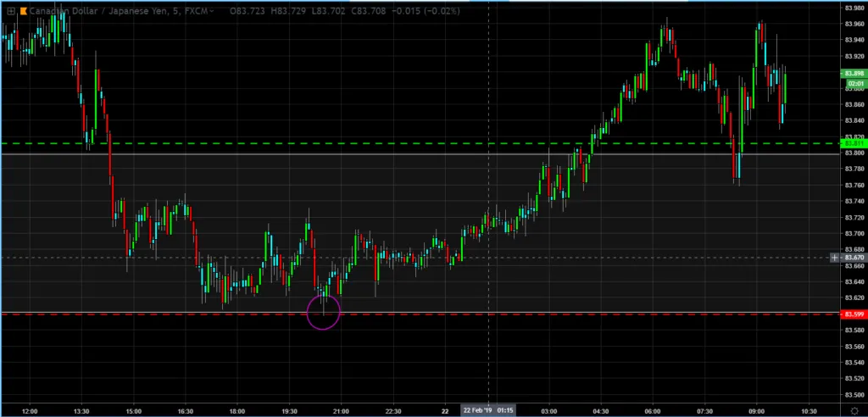Image resolution: width=868 pixels, height=417 pixels.
Task: Click the 83.740 level on the price scale
Action: tap(854, 201)
